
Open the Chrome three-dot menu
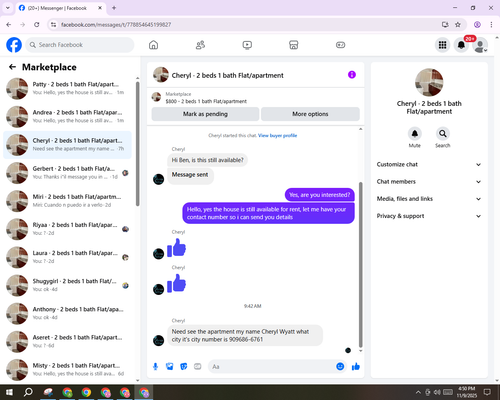coord(491,25)
